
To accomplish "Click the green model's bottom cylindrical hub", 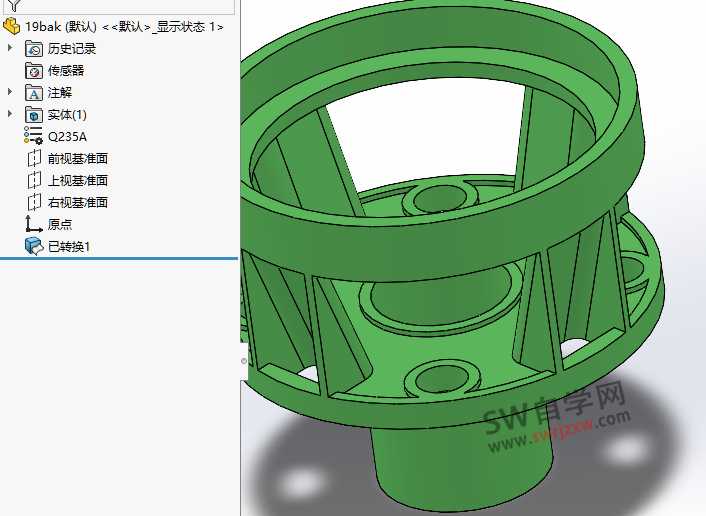I will [x=462, y=460].
